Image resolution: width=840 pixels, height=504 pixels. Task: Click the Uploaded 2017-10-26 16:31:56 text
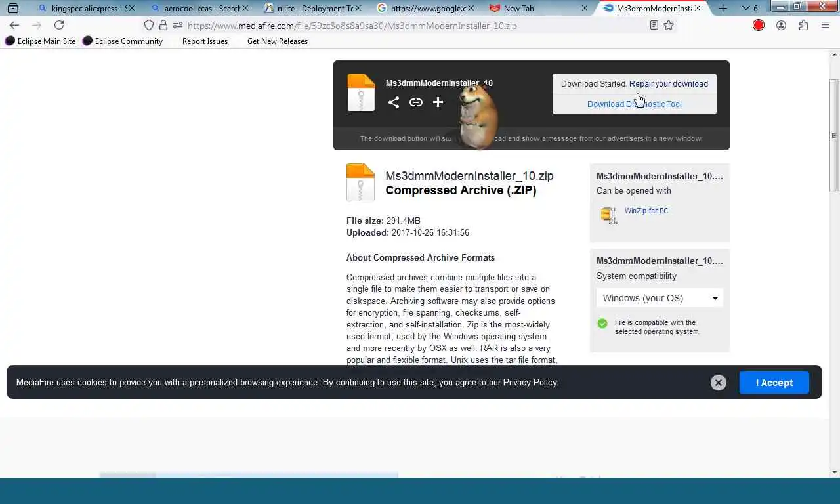[408, 232]
